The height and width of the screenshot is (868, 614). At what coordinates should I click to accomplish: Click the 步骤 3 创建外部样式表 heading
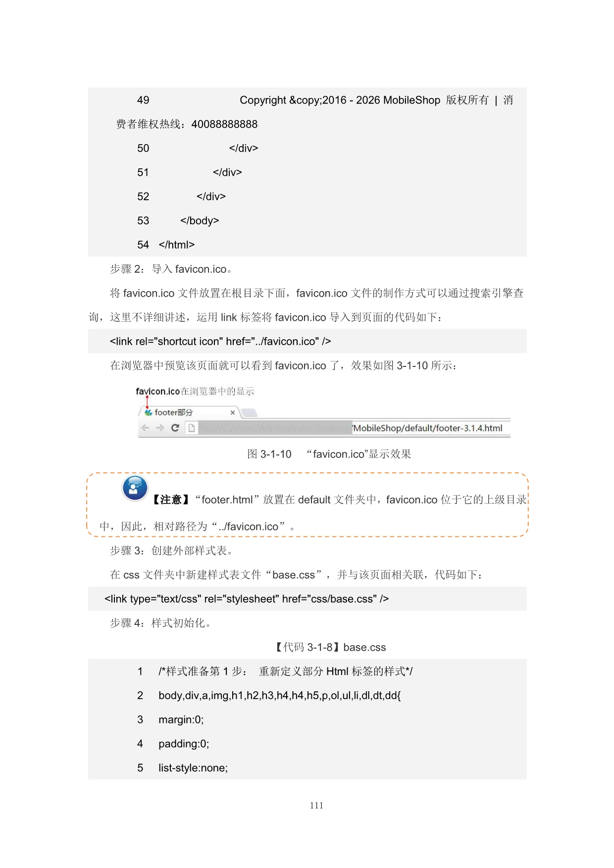tap(172, 551)
